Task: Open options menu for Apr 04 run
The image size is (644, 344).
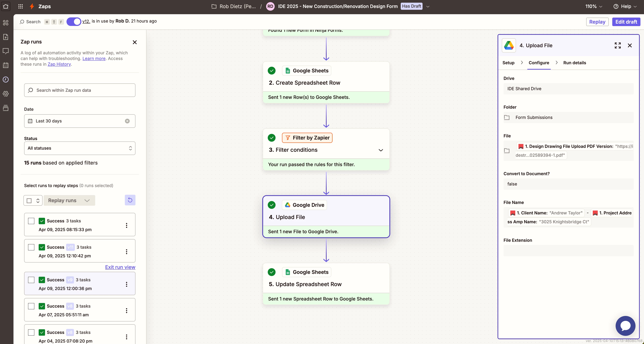Action: (126, 337)
